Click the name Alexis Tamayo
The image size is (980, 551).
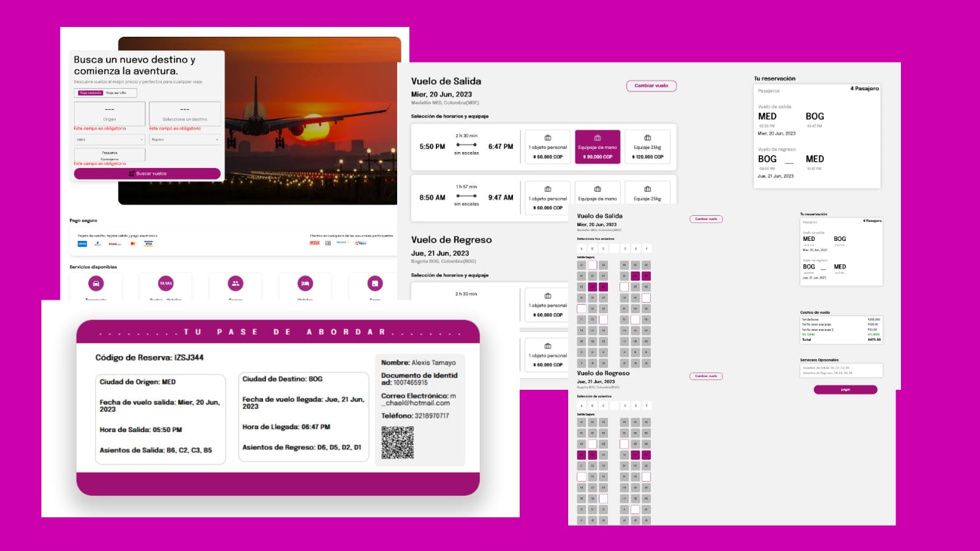click(x=433, y=363)
